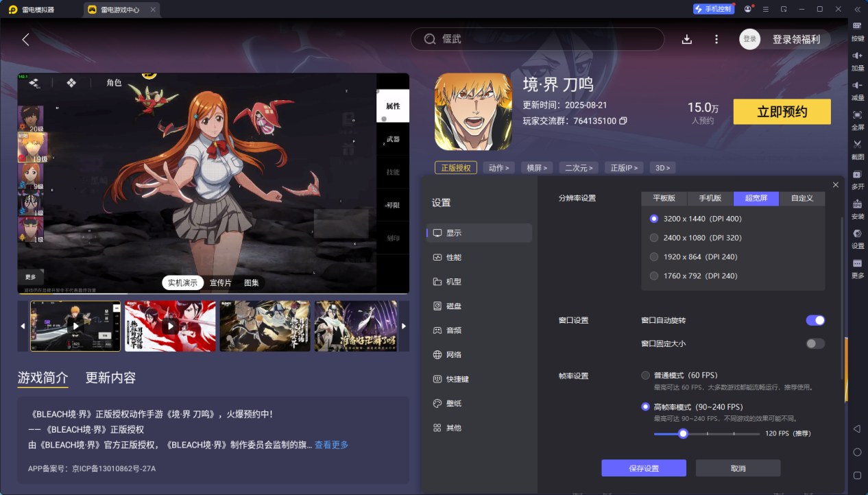Image resolution: width=868 pixels, height=495 pixels.
Task: Tap the Android home circle button
Action: pos(857,452)
